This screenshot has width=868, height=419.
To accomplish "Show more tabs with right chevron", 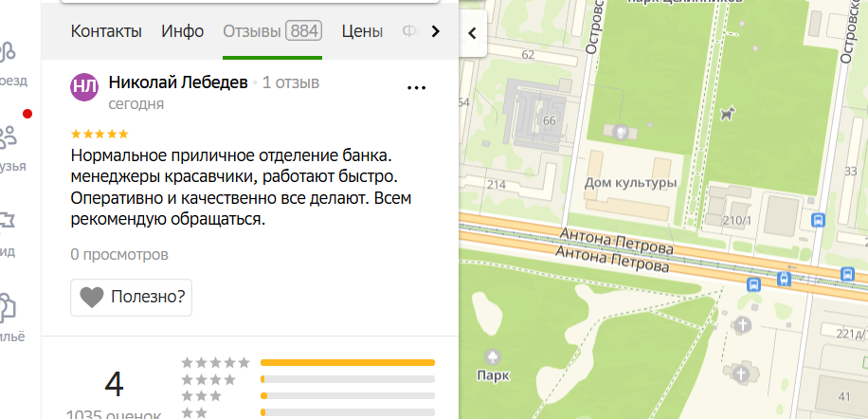I will pyautogui.click(x=436, y=31).
